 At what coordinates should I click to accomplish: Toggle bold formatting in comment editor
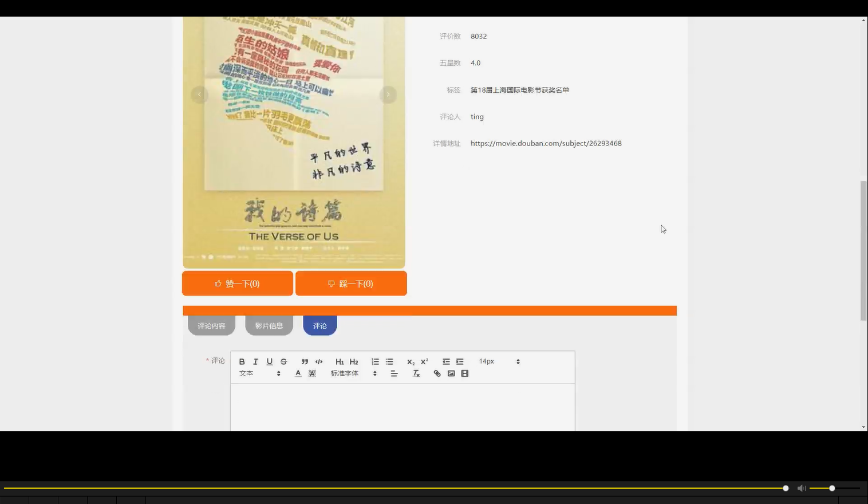tap(242, 361)
